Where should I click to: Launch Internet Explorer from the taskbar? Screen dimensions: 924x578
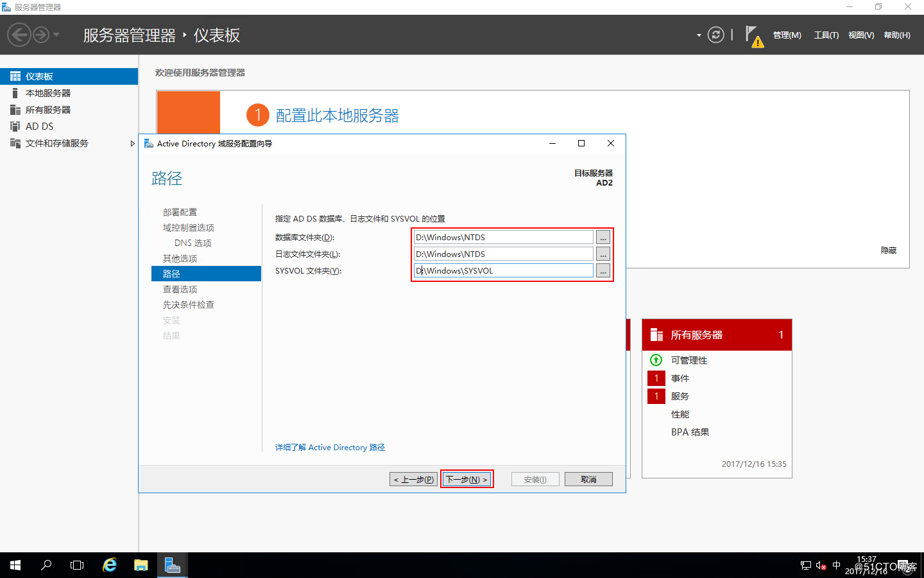(x=110, y=565)
